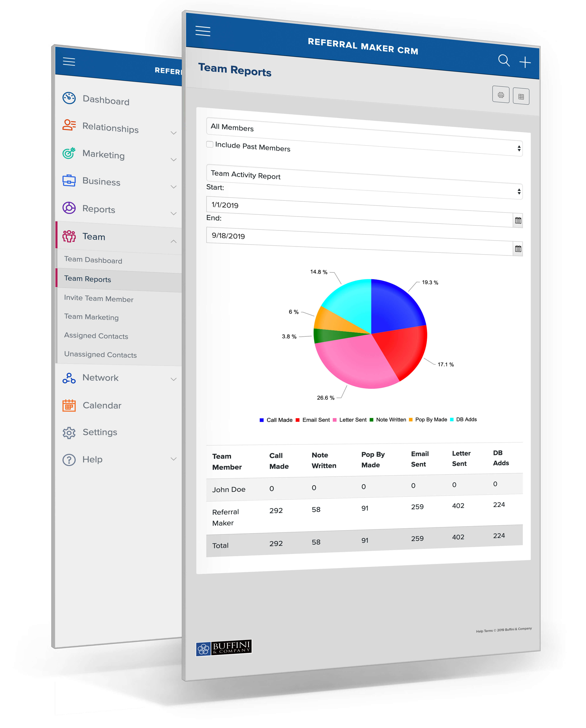The width and height of the screenshot is (586, 728).
Task: Click the grid export button
Action: (x=521, y=96)
